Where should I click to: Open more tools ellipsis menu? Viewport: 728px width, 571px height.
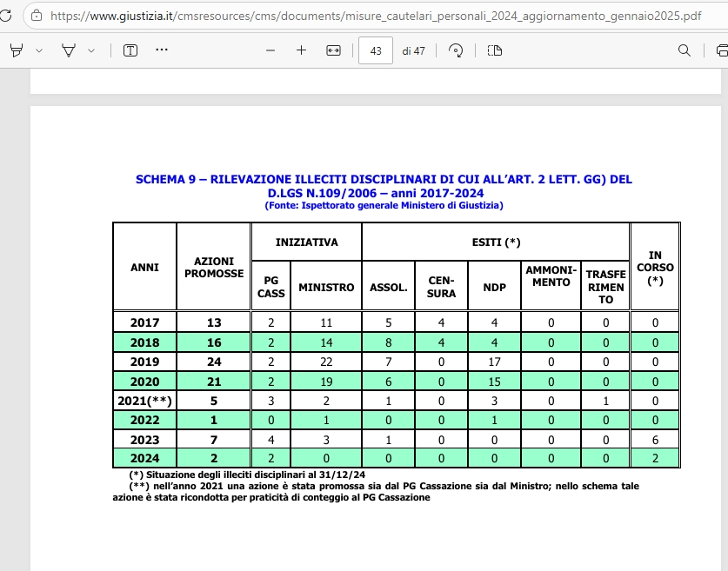click(161, 50)
